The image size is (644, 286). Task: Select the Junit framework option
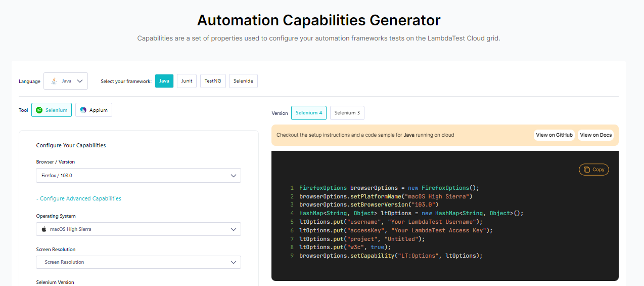pos(187,81)
